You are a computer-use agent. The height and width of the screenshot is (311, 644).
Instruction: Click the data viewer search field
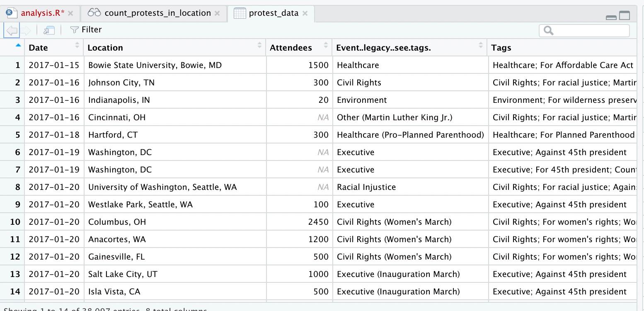coord(588,30)
